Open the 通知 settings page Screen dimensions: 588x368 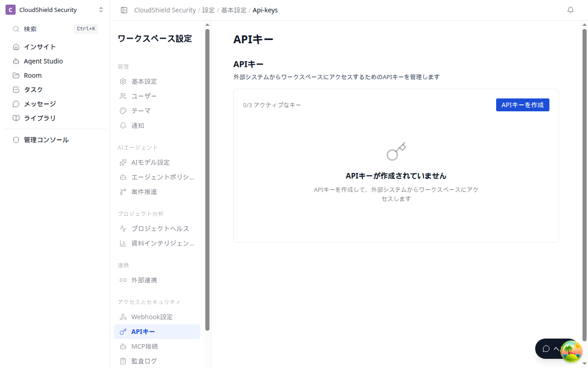(x=157, y=126)
